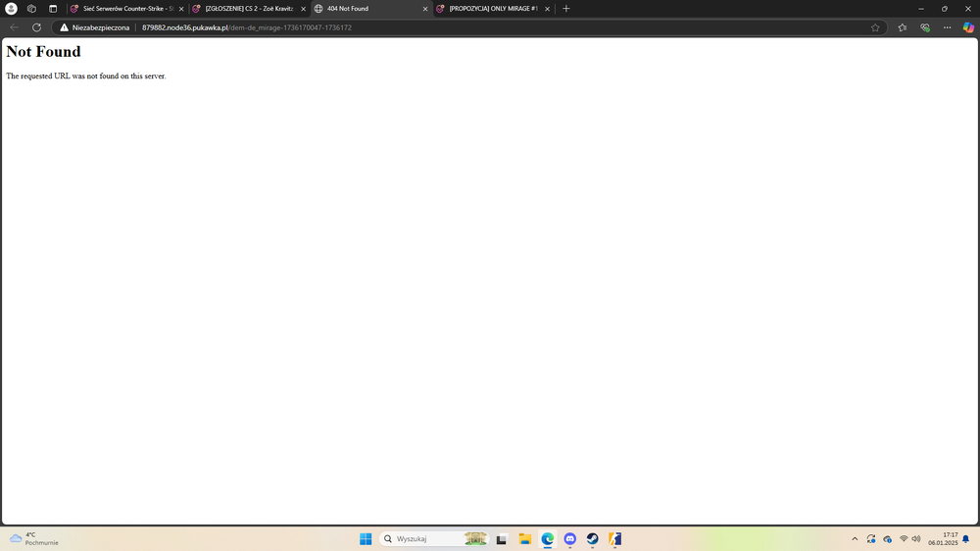Go back with the back arrow

pyautogui.click(x=15, y=27)
